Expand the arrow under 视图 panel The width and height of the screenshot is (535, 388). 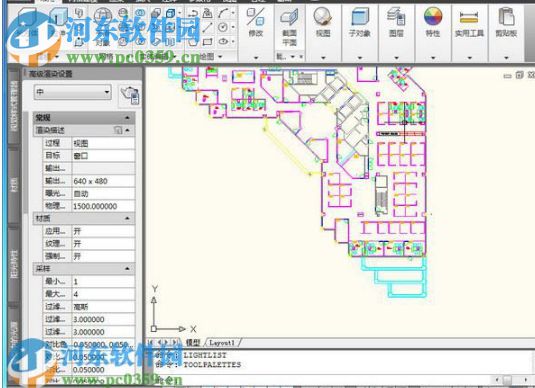pos(323,58)
